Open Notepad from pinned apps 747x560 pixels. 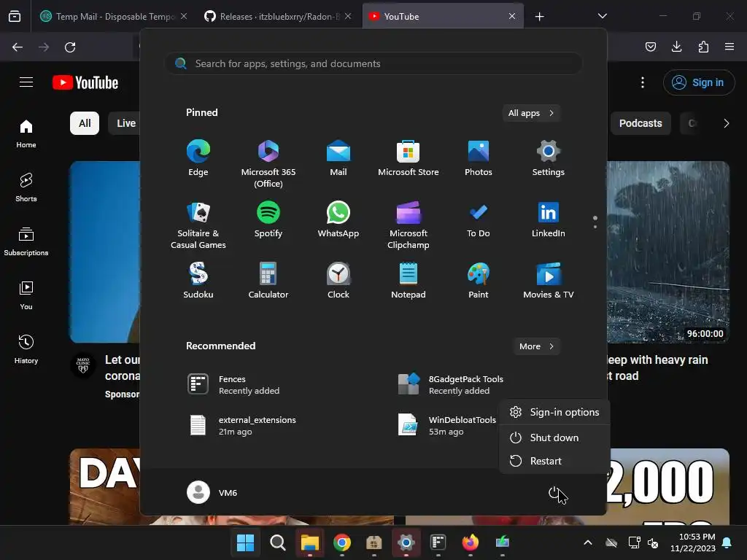pos(409,280)
